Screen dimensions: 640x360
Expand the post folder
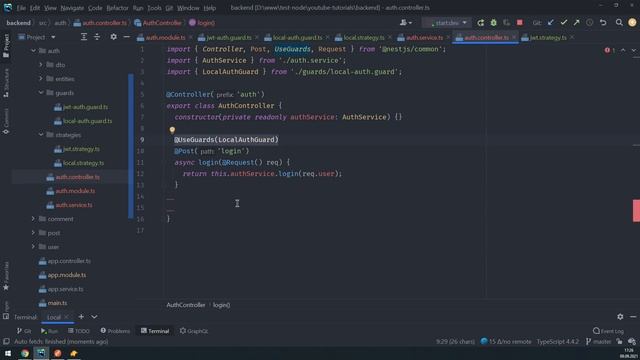(x=33, y=233)
